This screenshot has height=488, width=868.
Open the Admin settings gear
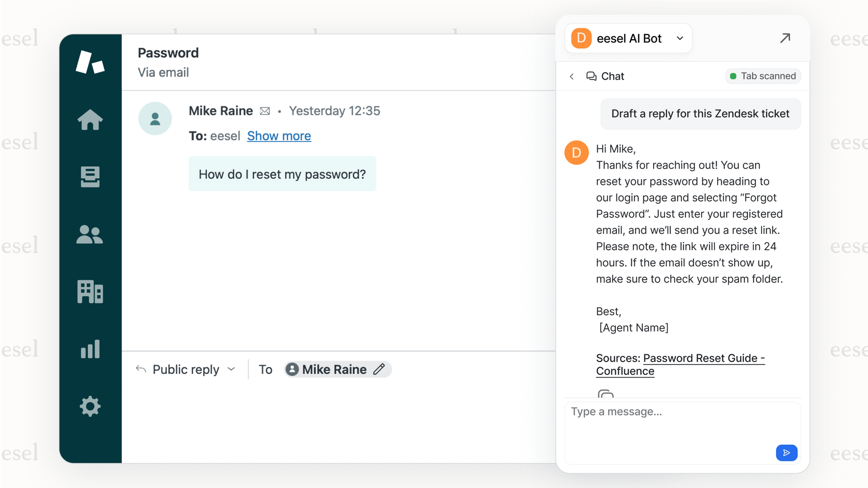tap(90, 406)
